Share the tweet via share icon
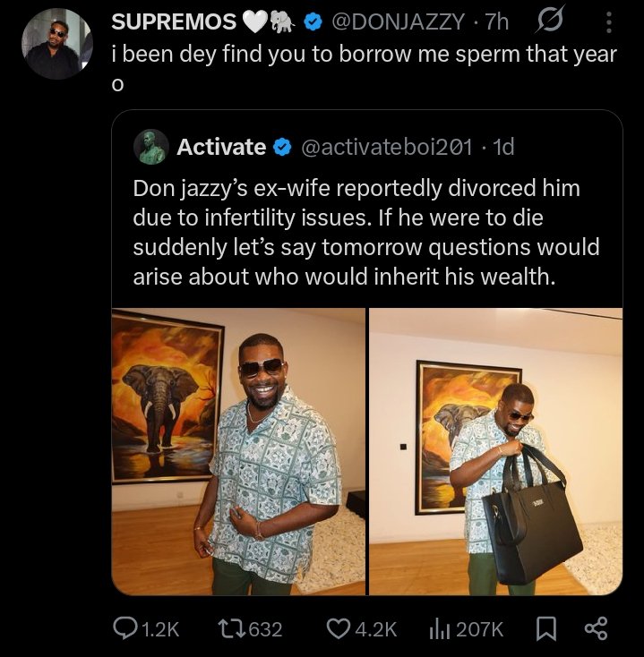644x657 pixels. (595, 629)
